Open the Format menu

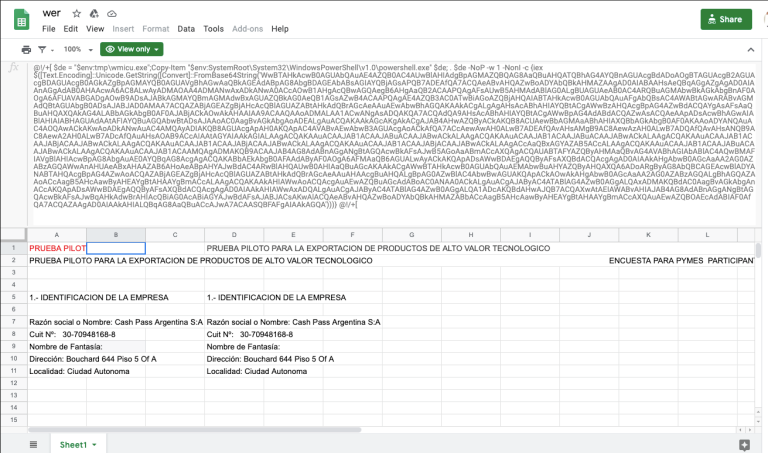pyautogui.click(x=156, y=29)
